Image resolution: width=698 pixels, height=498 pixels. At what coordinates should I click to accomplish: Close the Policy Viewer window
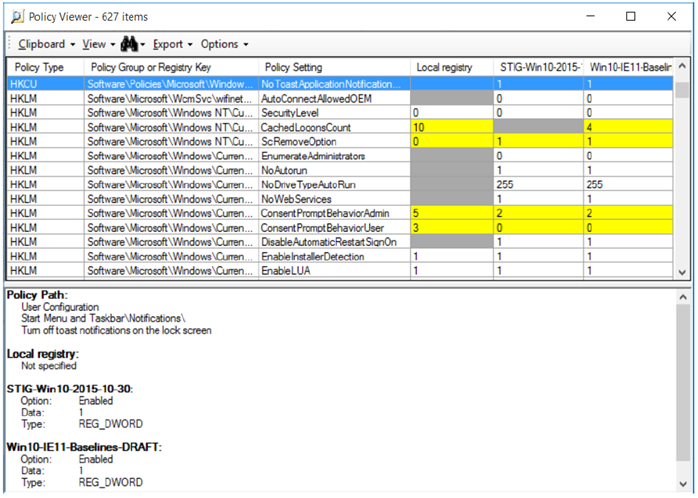671,16
